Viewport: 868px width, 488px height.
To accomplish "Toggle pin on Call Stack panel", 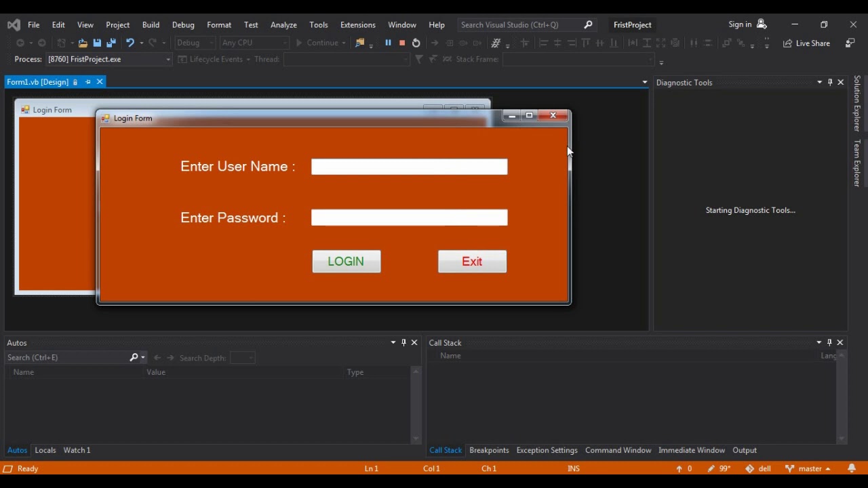I will [x=829, y=342].
